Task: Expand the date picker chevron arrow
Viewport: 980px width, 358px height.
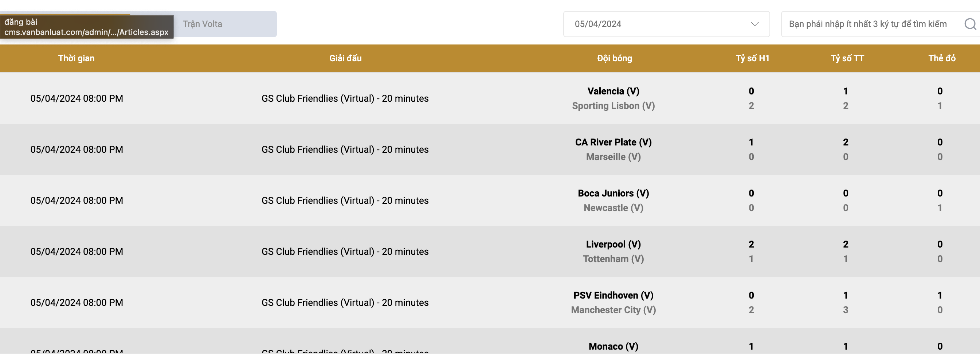Action: 754,24
